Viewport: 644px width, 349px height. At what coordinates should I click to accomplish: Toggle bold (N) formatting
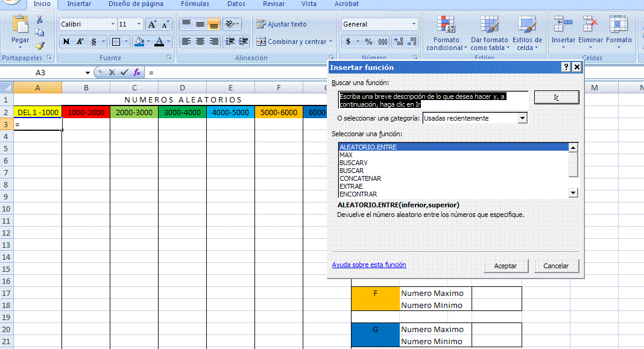tap(66, 42)
